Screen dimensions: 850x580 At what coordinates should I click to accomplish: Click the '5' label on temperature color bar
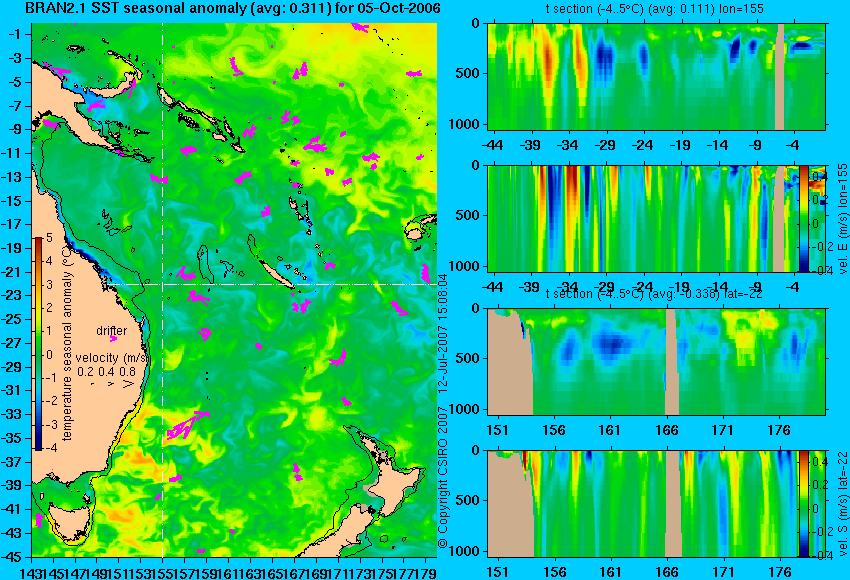click(x=50, y=237)
